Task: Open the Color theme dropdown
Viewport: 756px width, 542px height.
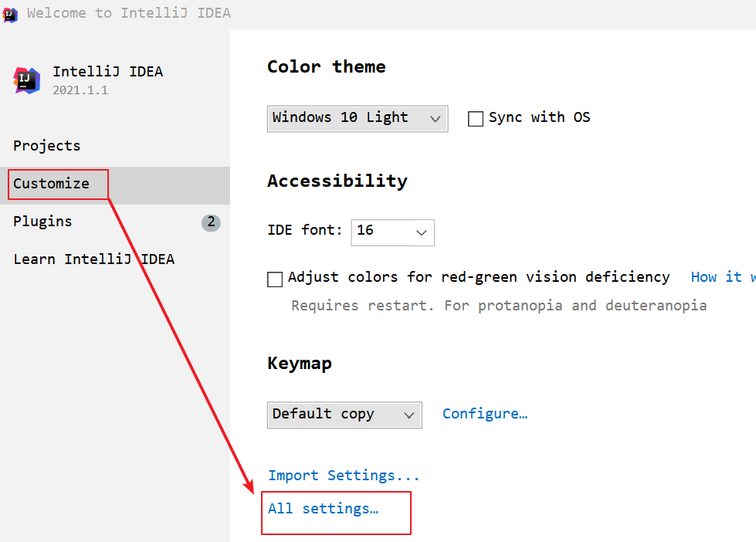Action: coord(357,118)
